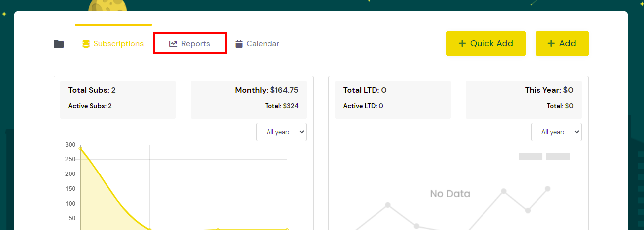Viewport: 644px width, 230px height.
Task: Open the folder icon beside Subscriptions
Action: (59, 44)
